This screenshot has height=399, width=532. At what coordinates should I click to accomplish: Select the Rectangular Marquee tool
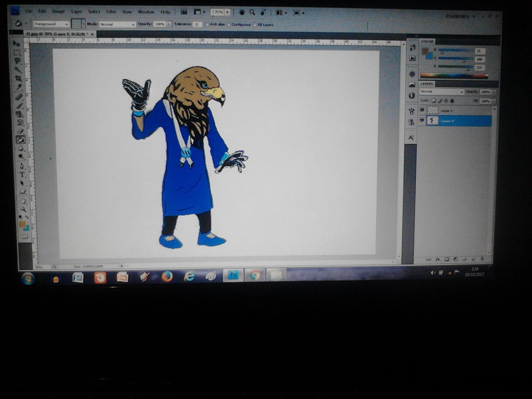click(17, 52)
